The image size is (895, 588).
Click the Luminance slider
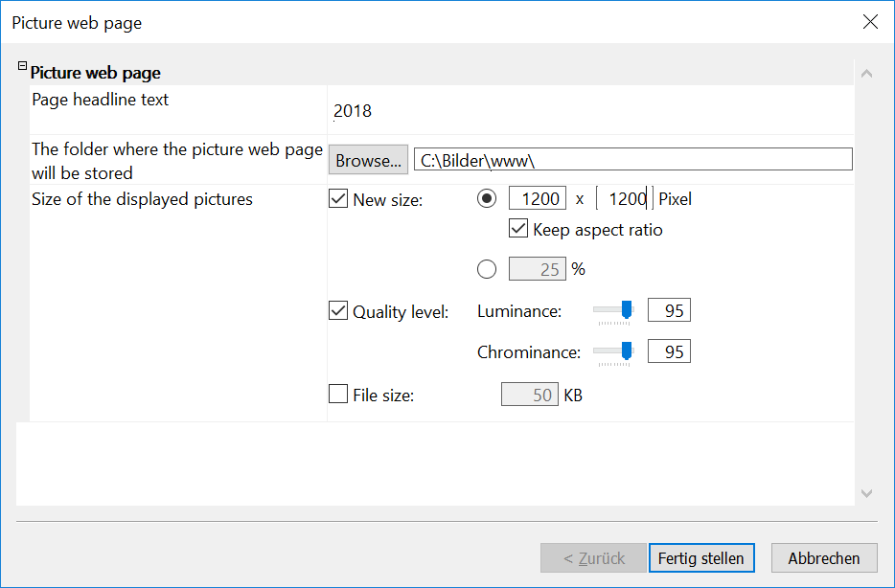613,310
